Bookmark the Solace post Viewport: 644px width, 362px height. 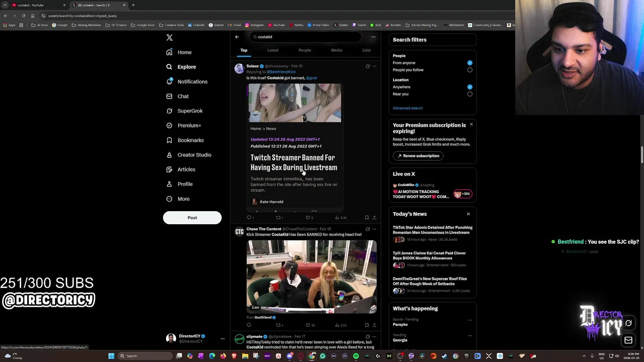click(x=367, y=218)
